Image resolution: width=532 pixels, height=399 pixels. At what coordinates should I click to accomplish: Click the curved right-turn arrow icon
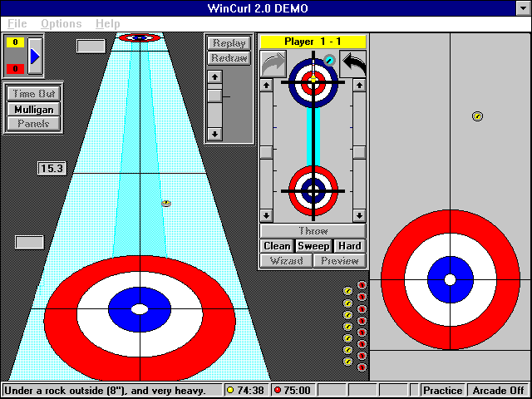coord(273,63)
